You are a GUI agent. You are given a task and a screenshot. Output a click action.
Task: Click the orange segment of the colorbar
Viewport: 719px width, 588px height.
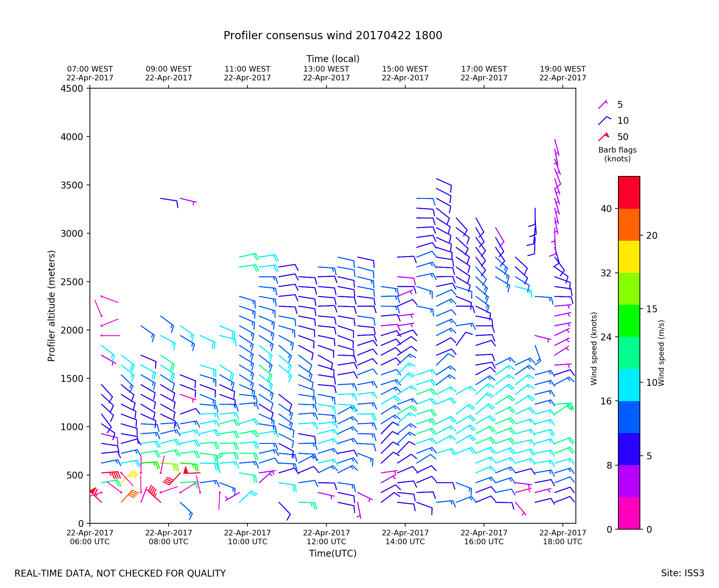629,224
